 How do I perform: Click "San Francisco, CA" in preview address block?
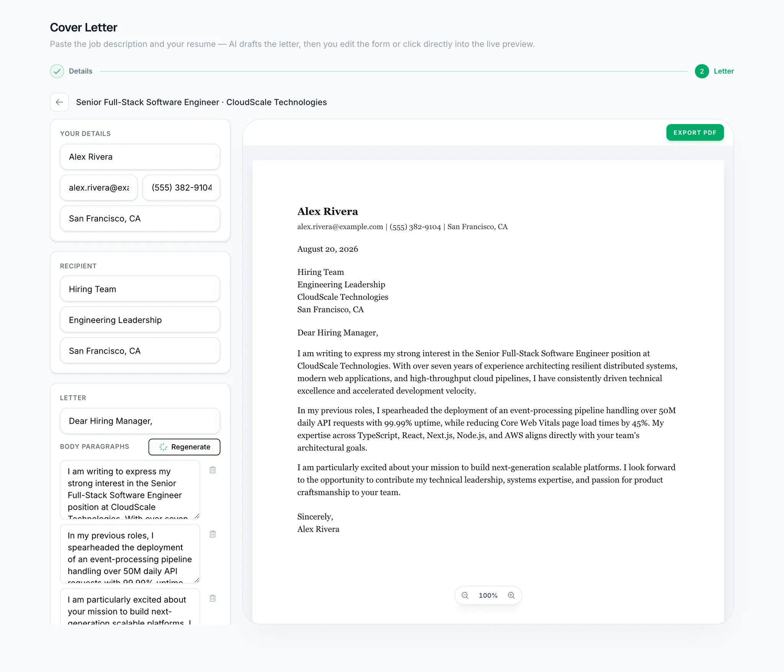click(x=330, y=310)
